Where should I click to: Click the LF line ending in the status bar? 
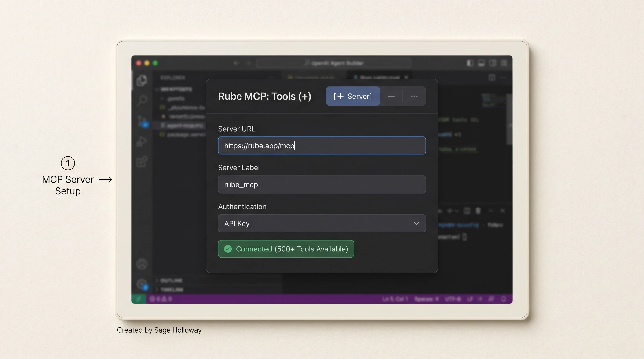[470, 299]
